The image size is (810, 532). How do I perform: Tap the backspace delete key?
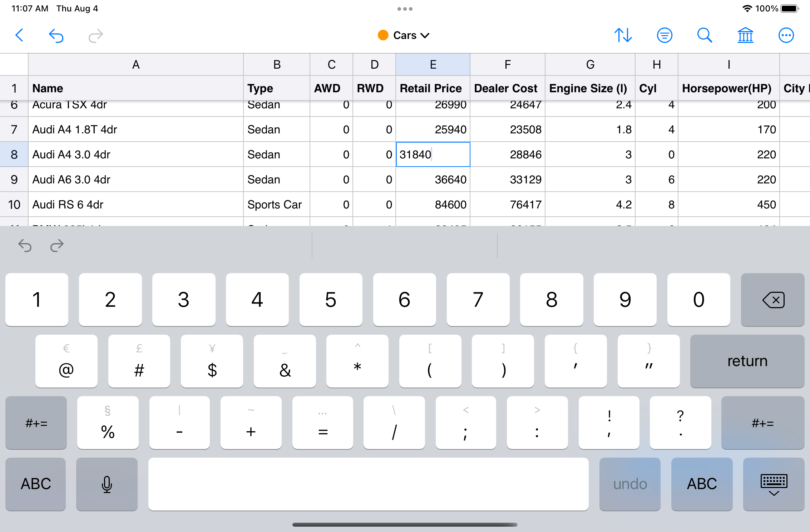[773, 300]
